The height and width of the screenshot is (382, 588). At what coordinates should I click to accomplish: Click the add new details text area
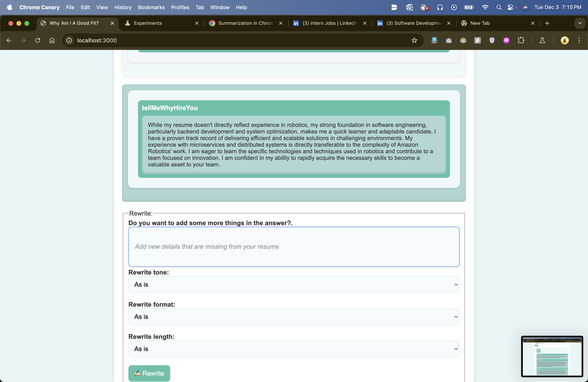[x=294, y=247]
